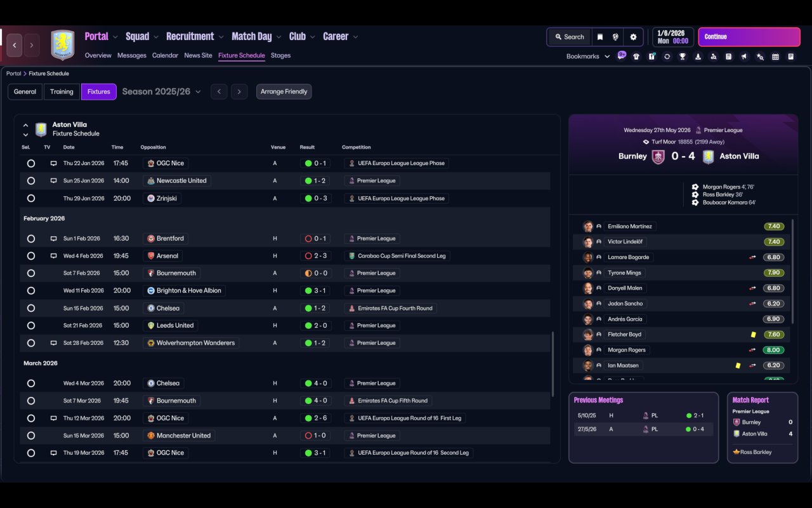Open the kit shirt bookmark icon
The image size is (812, 508).
point(636,57)
